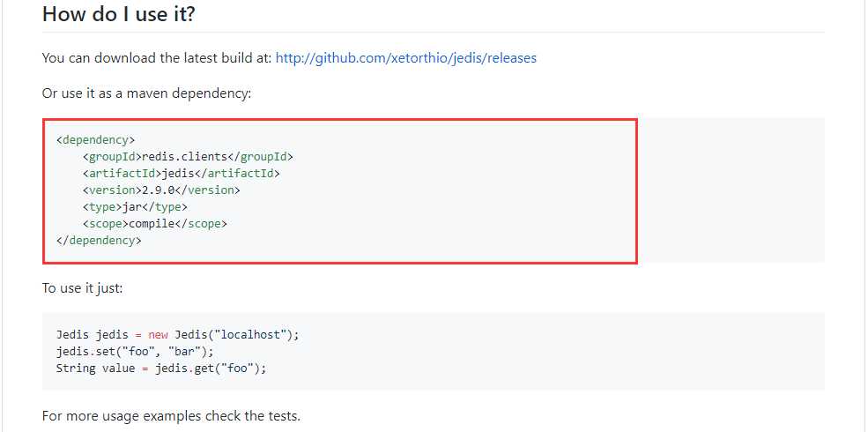The image size is (868, 432).
Task: Click the opening <dependency> tag line
Action: click(x=95, y=139)
